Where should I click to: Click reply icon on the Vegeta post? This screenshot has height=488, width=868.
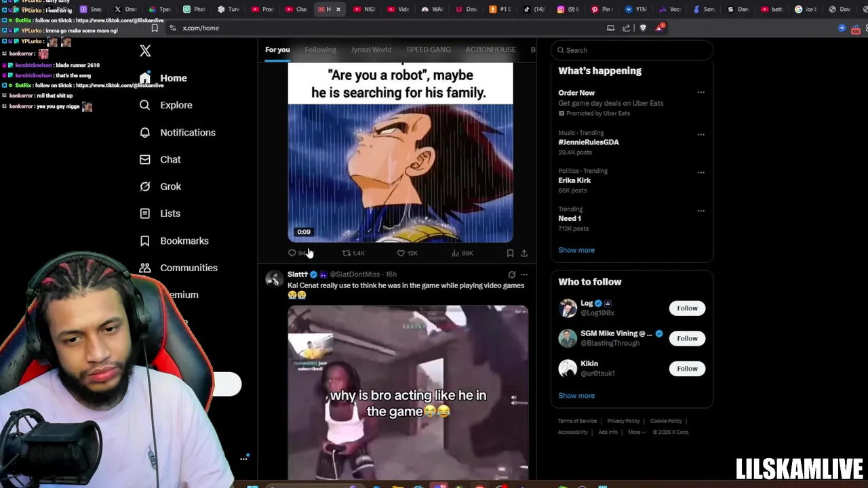pyautogui.click(x=292, y=253)
